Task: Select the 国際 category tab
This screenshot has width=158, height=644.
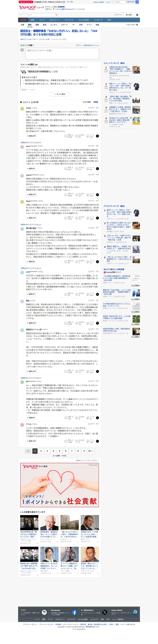Action: [37, 25]
